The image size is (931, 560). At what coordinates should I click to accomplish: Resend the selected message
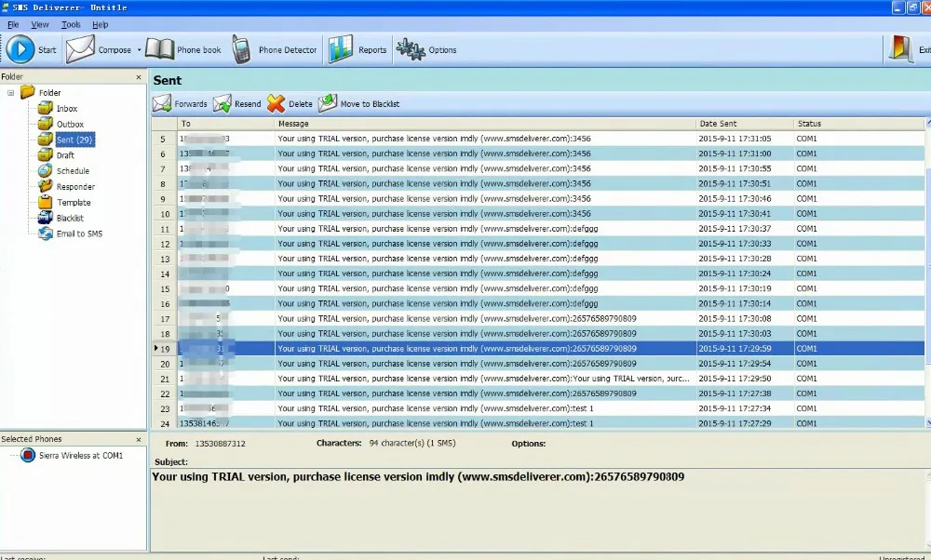click(223, 104)
